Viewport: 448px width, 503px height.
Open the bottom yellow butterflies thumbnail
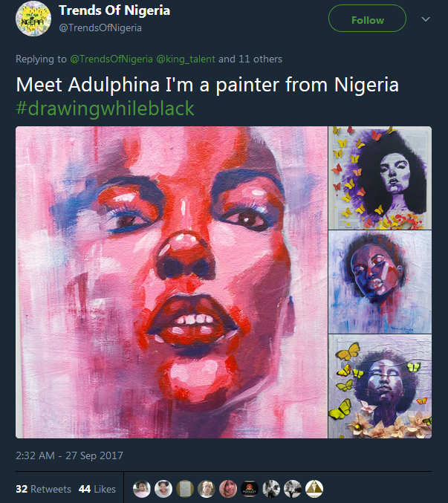click(380, 386)
